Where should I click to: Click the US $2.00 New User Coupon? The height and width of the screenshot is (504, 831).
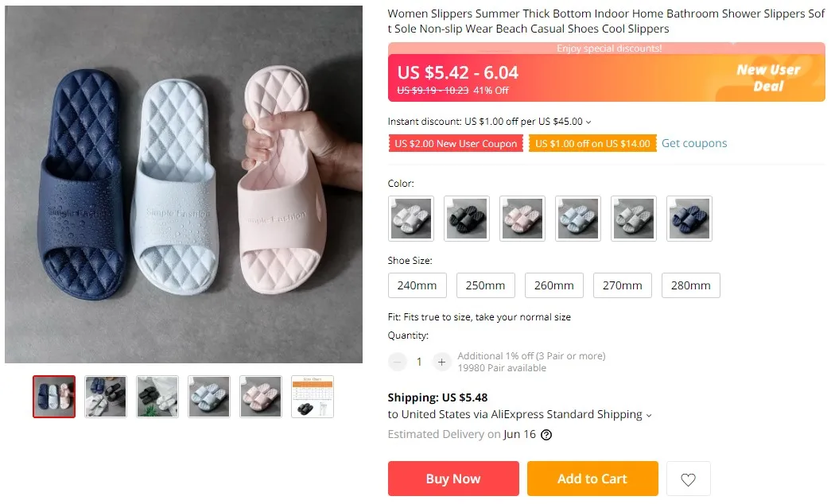tap(456, 144)
